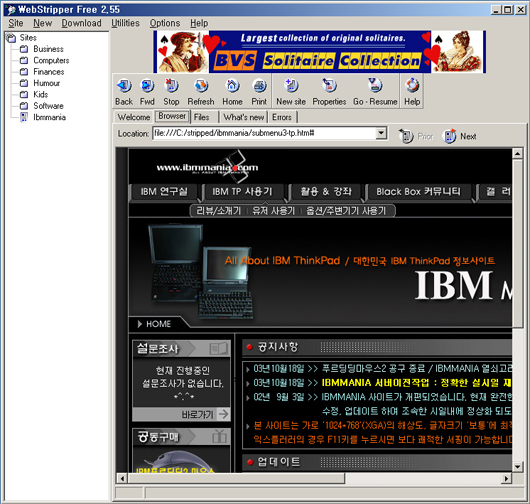This screenshot has height=504, width=530.
Task: Click the ThinkPad laptops image
Action: tap(201, 271)
